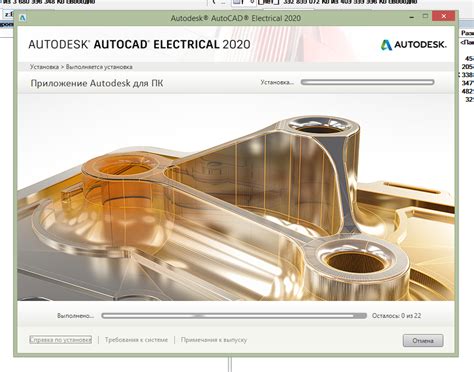
Task: Open Требования к системе link
Action: click(136, 340)
